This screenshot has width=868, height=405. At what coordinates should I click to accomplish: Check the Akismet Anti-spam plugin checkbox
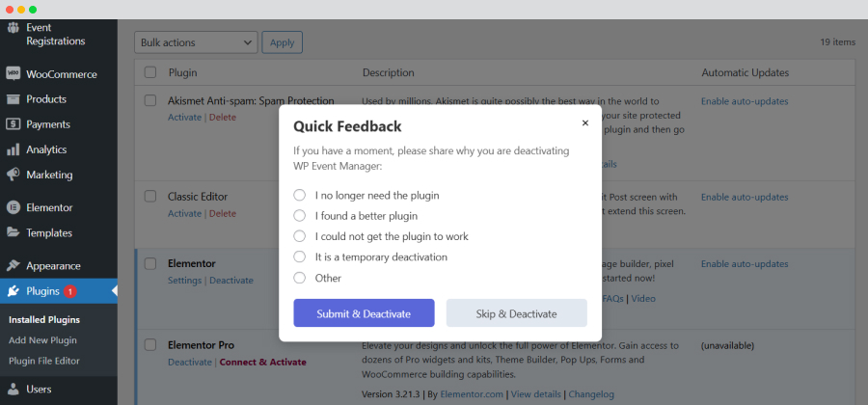click(150, 100)
